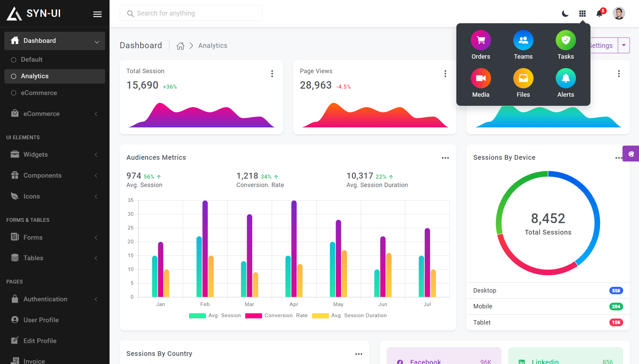Toggle dark mode moon icon

pyautogui.click(x=565, y=13)
